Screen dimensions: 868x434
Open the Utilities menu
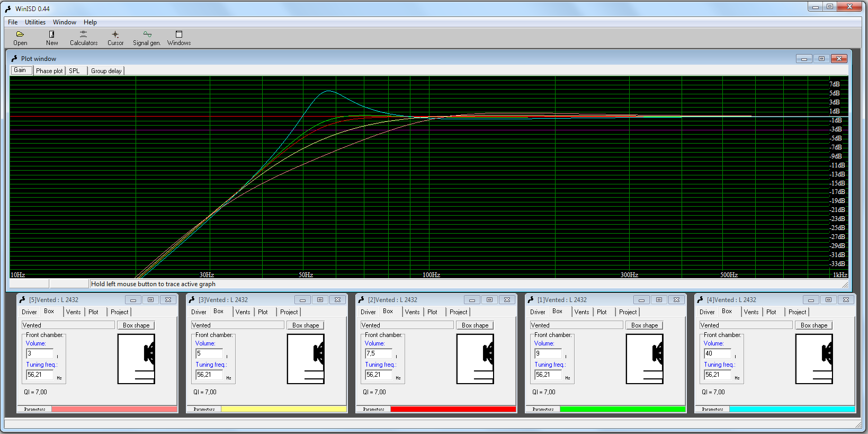click(35, 22)
